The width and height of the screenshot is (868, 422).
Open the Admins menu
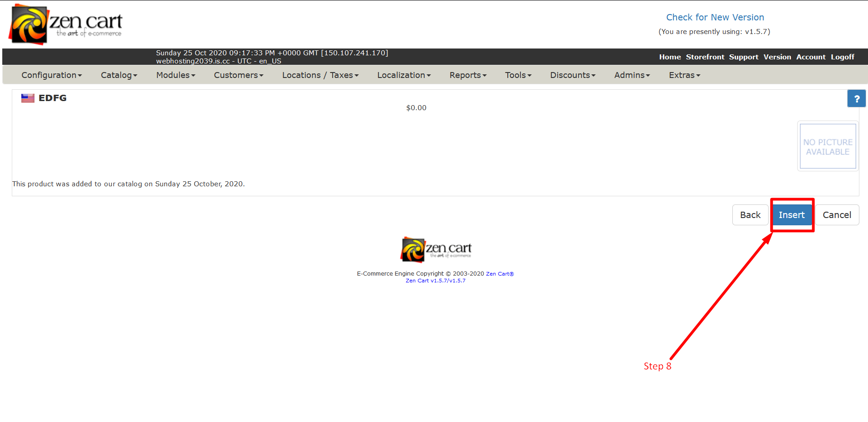(x=632, y=75)
